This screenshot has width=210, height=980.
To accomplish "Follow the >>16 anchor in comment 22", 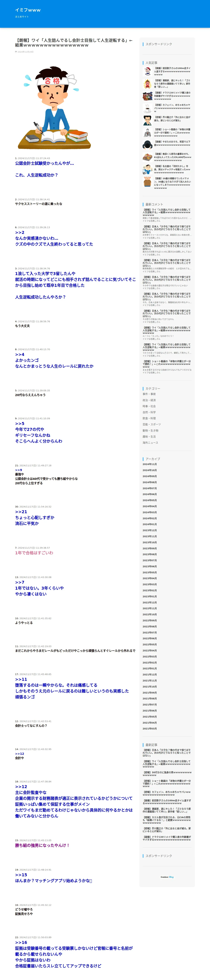I will click(x=21, y=942).
